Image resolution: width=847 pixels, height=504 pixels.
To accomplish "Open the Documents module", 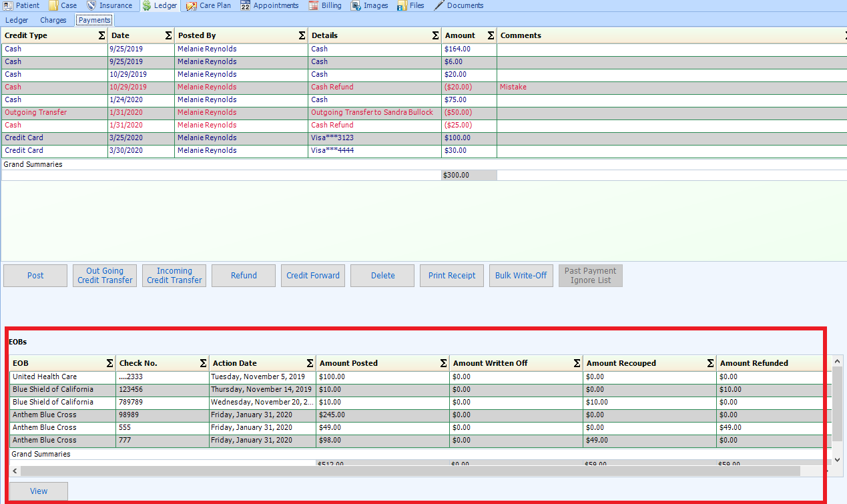I will pyautogui.click(x=464, y=5).
